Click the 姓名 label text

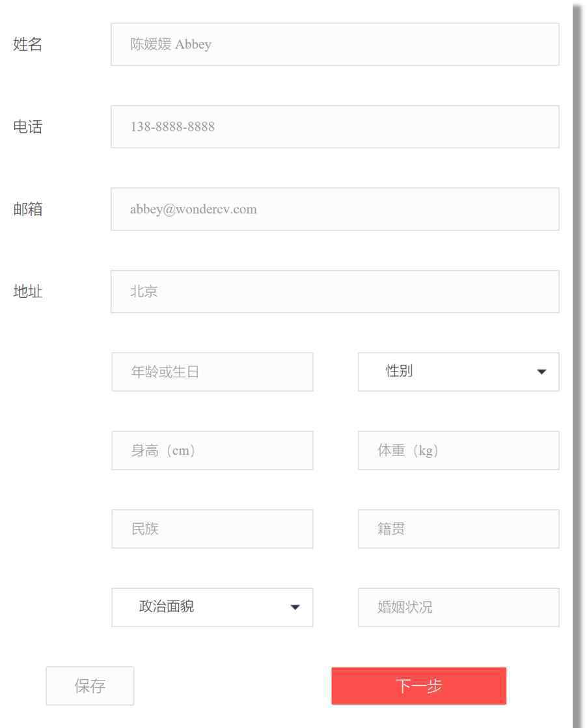(x=28, y=44)
